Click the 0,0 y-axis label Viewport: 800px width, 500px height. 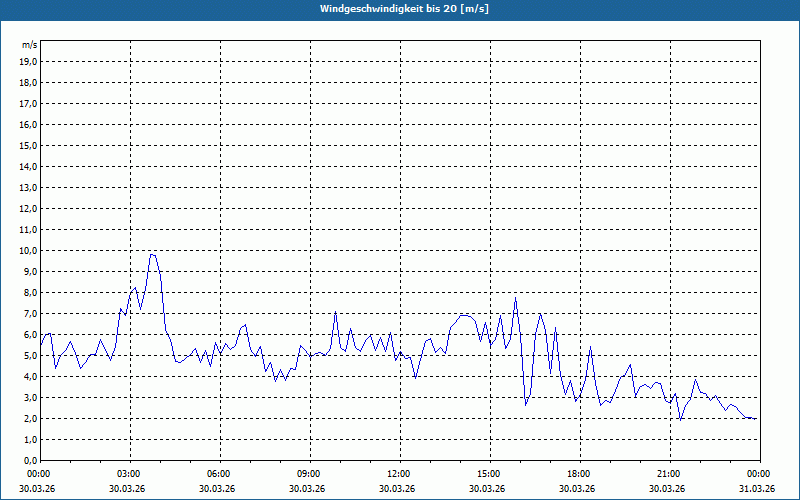(x=31, y=461)
